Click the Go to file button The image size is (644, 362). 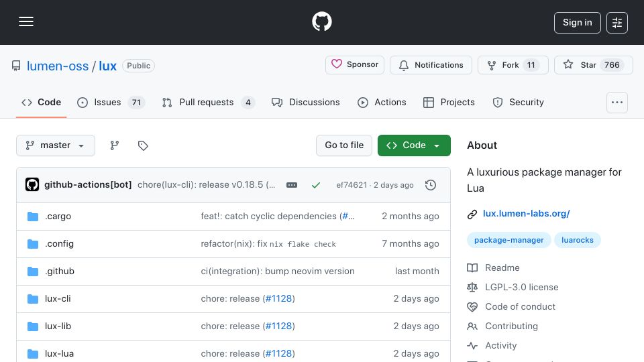pos(344,145)
